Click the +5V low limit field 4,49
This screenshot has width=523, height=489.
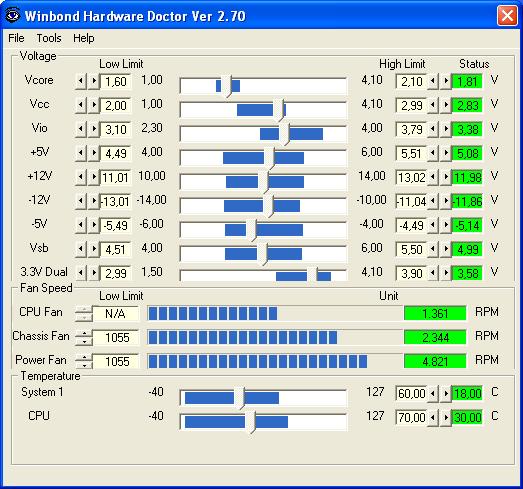point(116,153)
